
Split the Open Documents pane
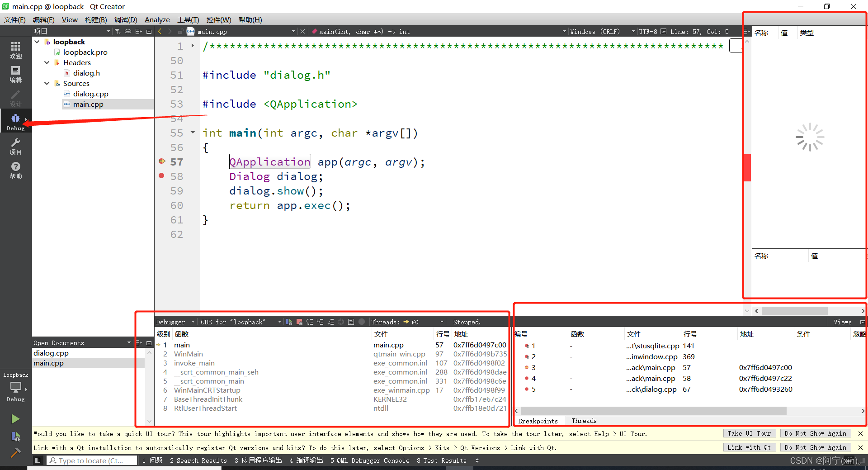pyautogui.click(x=138, y=343)
